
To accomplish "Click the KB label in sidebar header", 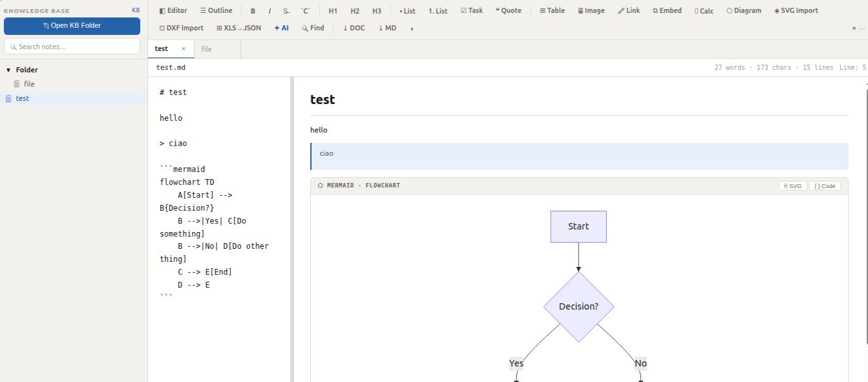I will [136, 10].
